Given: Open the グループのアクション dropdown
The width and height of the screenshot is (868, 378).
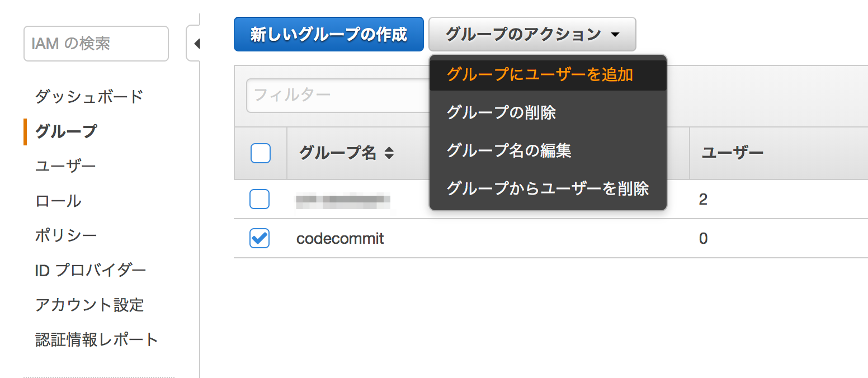Looking at the screenshot, I should pyautogui.click(x=531, y=34).
